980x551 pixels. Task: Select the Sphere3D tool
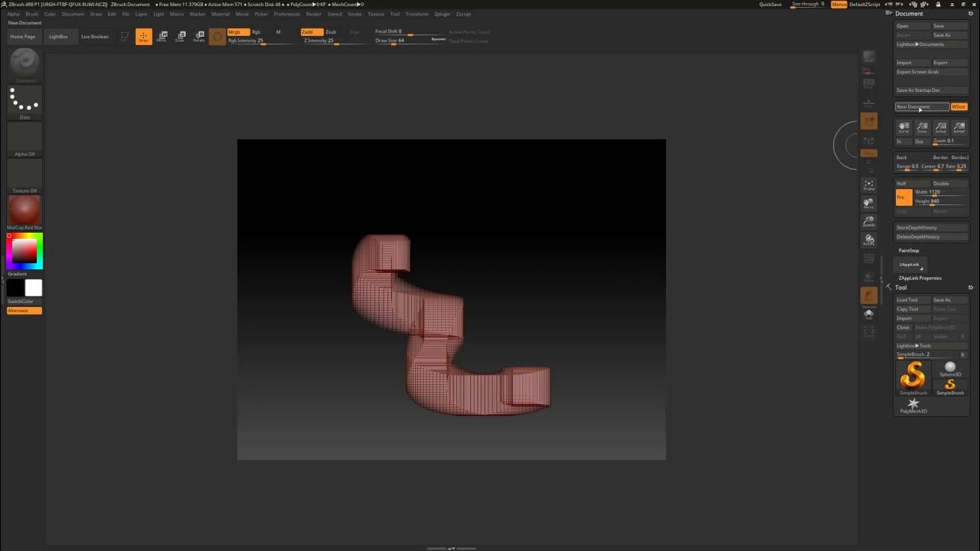click(950, 369)
